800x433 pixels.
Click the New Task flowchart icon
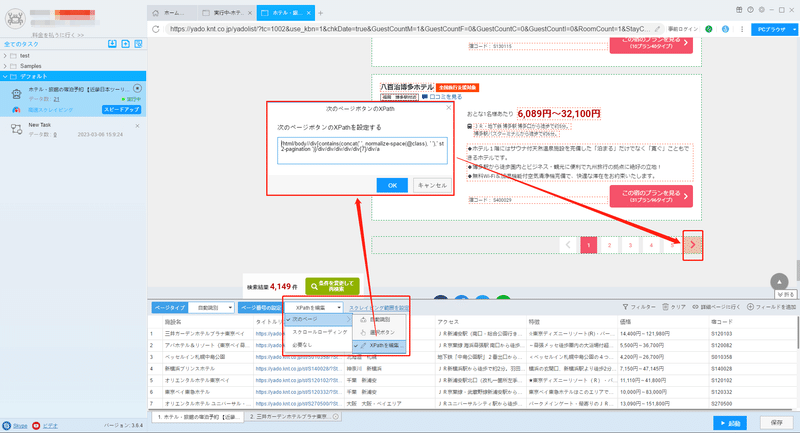click(16, 130)
